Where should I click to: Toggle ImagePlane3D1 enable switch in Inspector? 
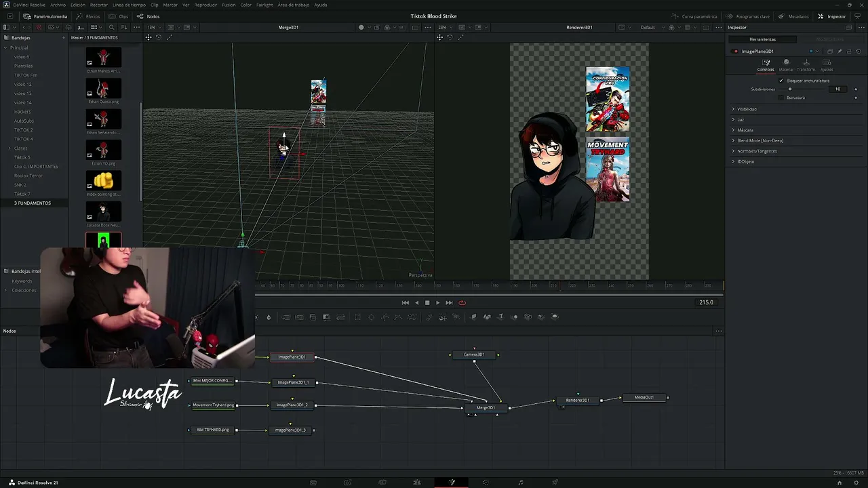coord(736,52)
